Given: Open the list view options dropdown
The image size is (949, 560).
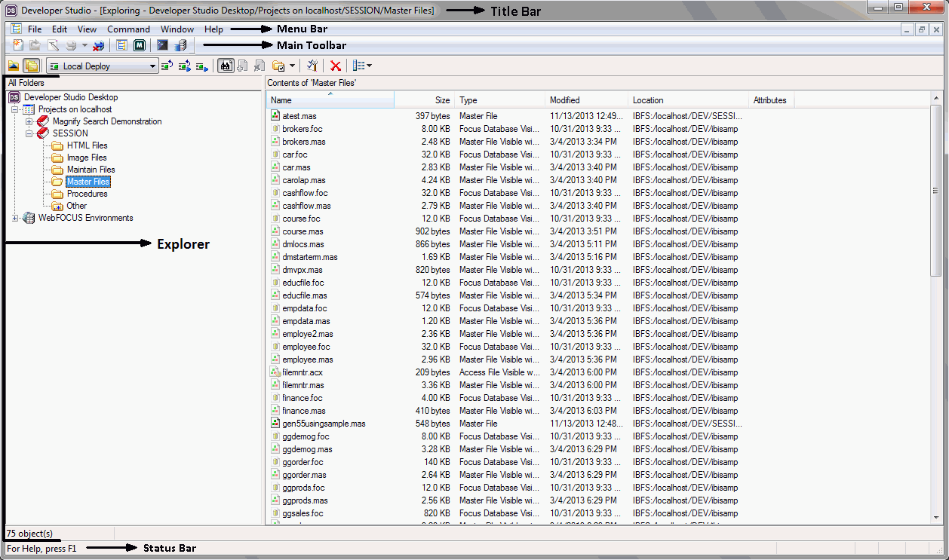Looking at the screenshot, I should pyautogui.click(x=362, y=66).
